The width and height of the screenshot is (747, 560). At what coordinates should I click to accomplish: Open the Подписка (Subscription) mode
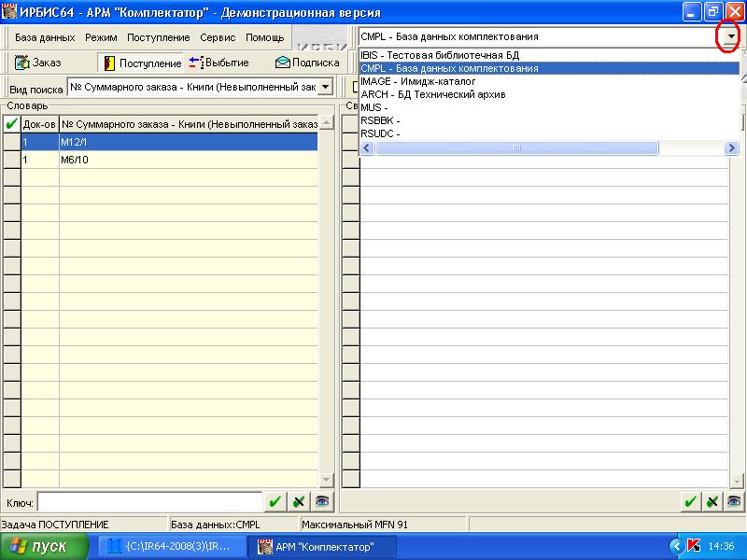307,63
